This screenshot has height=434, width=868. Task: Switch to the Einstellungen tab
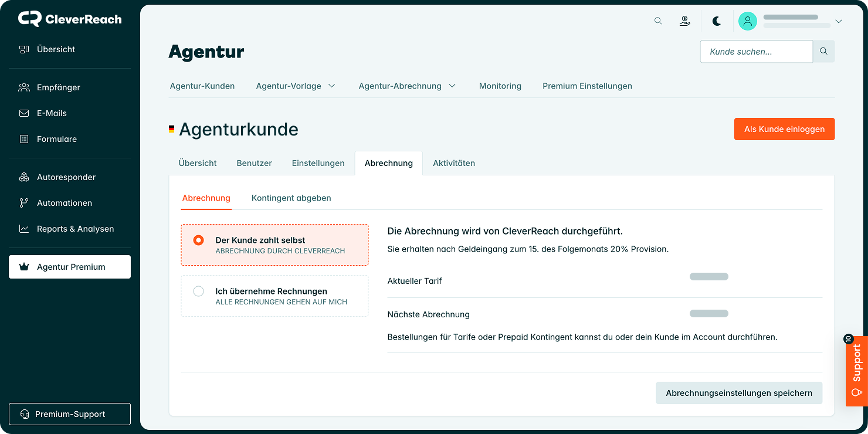(x=318, y=163)
